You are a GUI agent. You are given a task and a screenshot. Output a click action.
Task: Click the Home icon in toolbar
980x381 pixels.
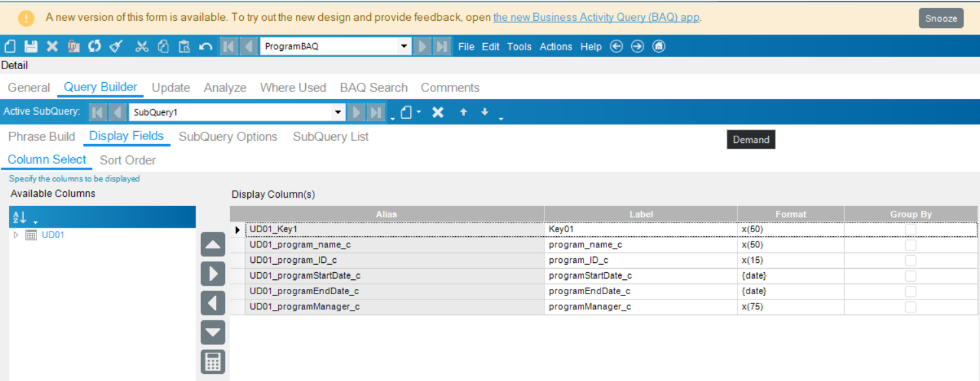pos(659,46)
